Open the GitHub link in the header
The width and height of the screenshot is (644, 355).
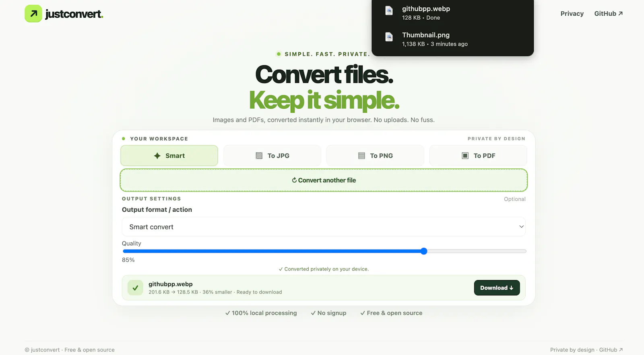tap(609, 14)
